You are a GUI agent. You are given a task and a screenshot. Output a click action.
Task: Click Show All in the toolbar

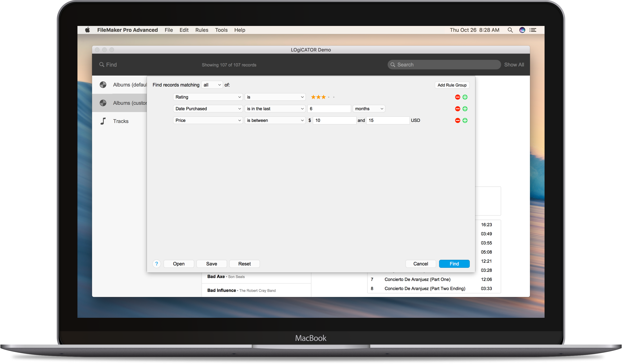[x=514, y=64]
